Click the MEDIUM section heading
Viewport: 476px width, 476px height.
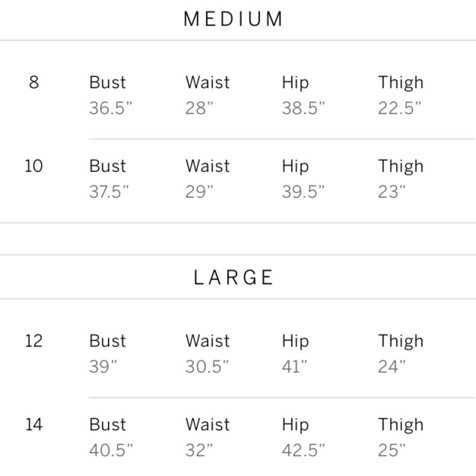(233, 20)
